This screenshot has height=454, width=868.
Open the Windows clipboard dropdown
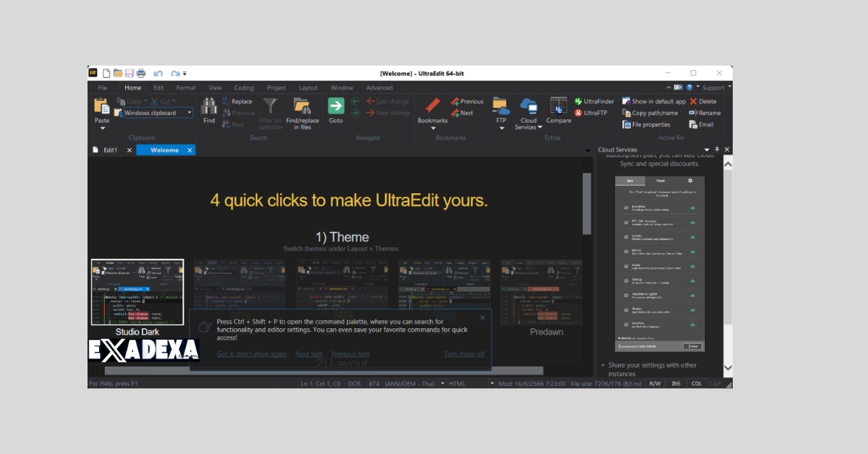(x=190, y=112)
